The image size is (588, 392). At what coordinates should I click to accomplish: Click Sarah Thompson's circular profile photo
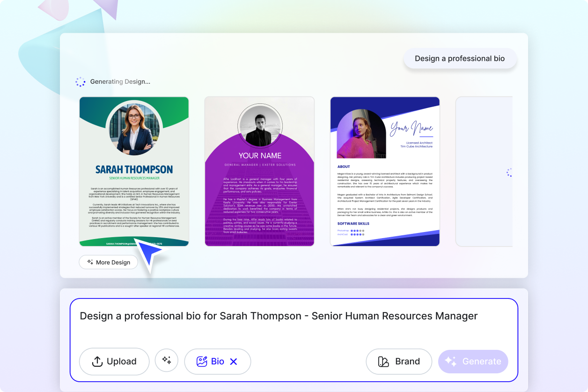(134, 130)
